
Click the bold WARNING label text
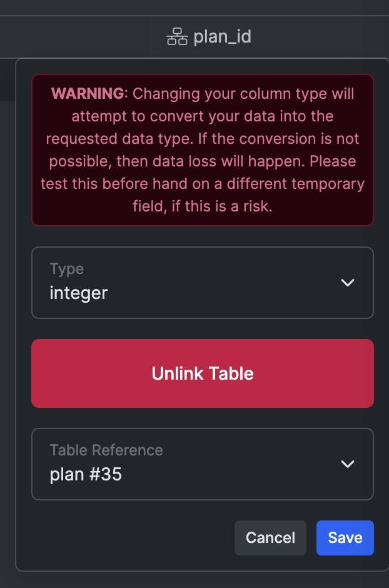88,93
